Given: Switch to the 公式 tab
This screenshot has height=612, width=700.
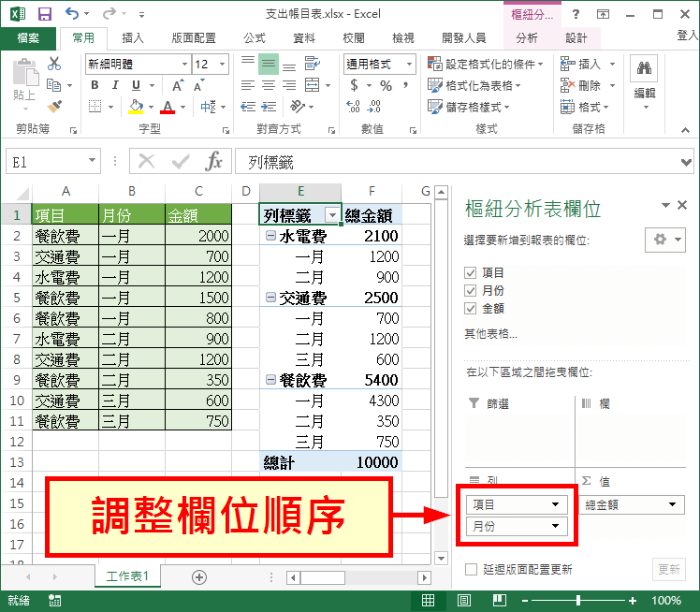Looking at the screenshot, I should click(x=255, y=38).
